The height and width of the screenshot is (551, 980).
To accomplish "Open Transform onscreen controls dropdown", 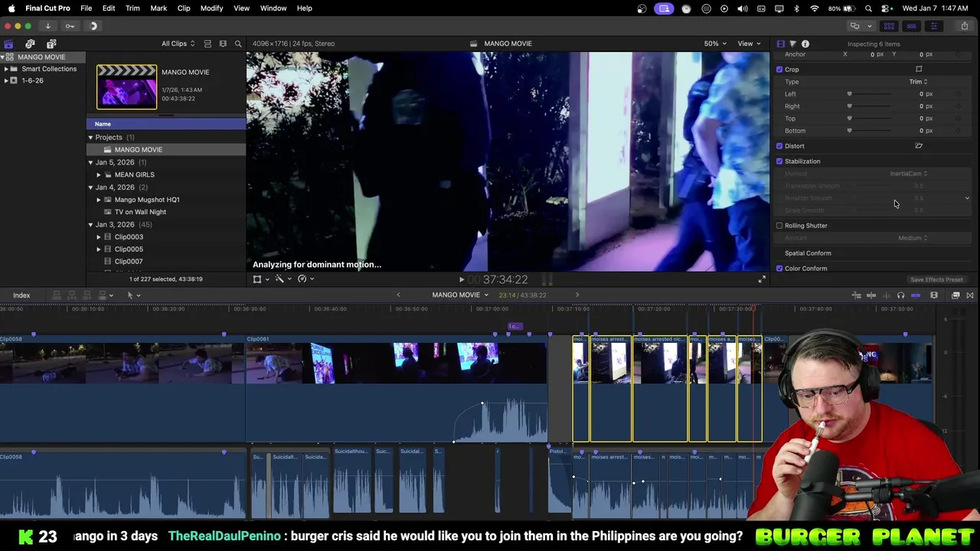I will 260,279.
